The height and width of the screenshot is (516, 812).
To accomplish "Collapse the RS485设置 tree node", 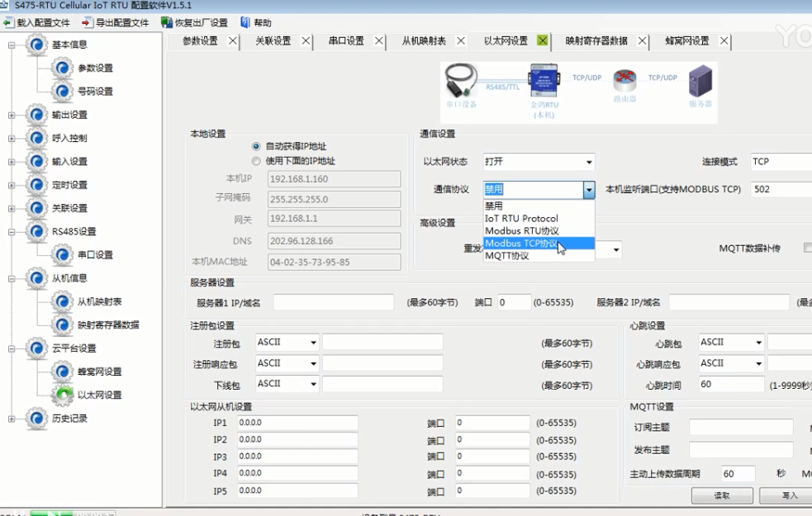I will point(12,232).
